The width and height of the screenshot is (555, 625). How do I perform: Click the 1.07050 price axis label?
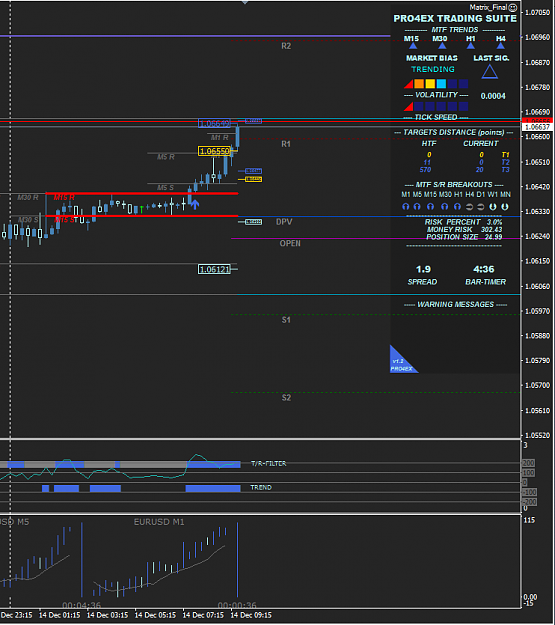537,12
